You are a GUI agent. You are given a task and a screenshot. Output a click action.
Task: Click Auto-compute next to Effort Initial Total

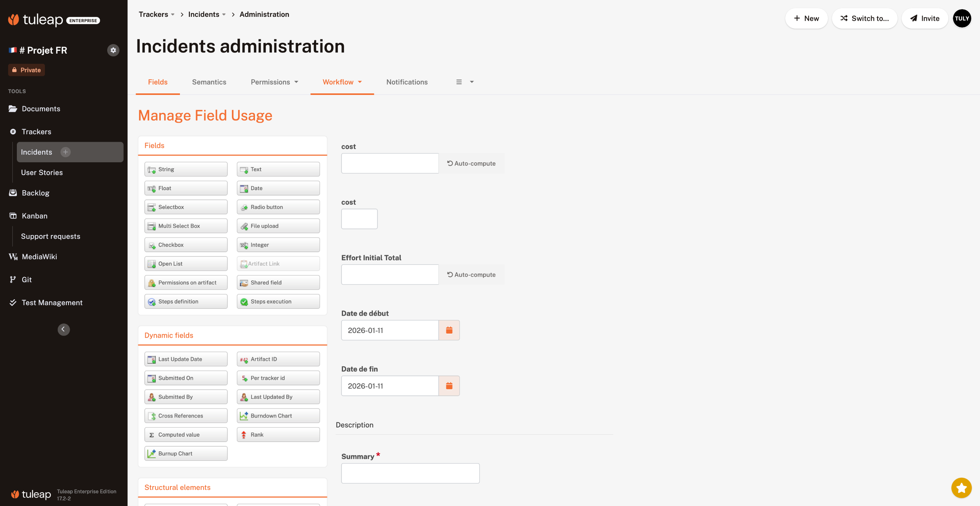pyautogui.click(x=471, y=275)
